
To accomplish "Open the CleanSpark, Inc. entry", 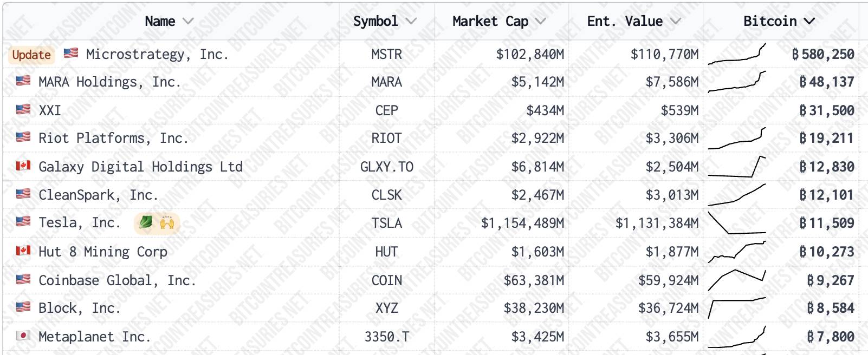I will 98,194.
